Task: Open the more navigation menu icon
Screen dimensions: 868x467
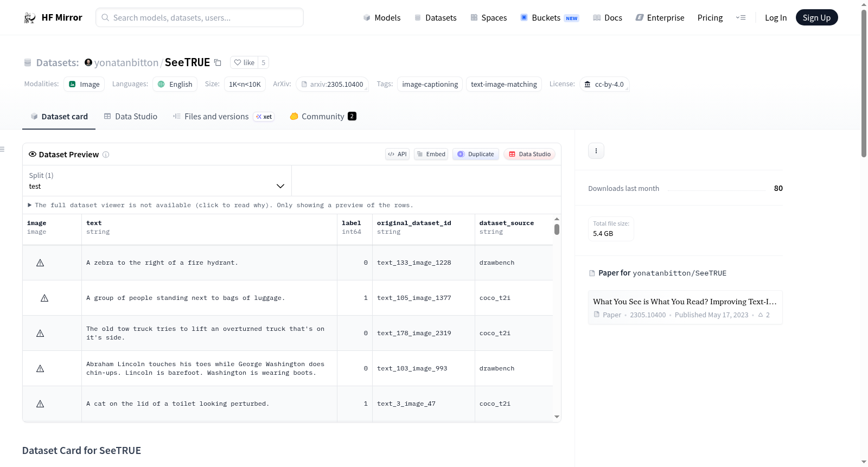Action: coord(741,18)
